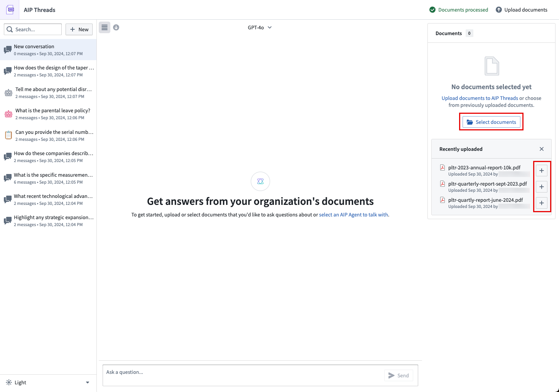Image resolution: width=559 pixels, height=392 pixels.
Task: Open 'What is the specific measuremen…' thread
Action: (x=48, y=178)
